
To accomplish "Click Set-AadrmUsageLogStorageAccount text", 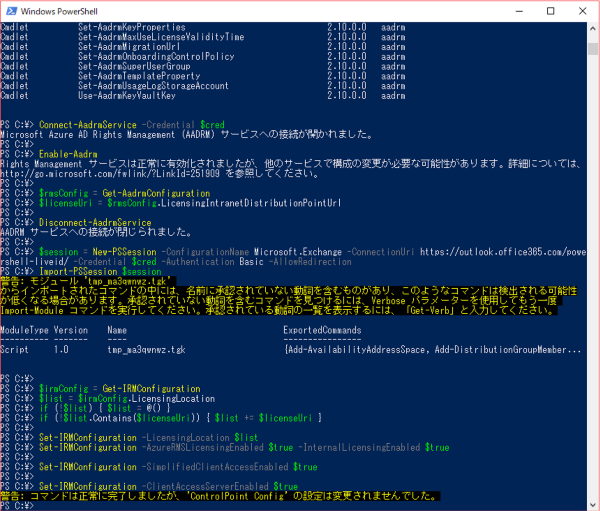I will [x=153, y=86].
